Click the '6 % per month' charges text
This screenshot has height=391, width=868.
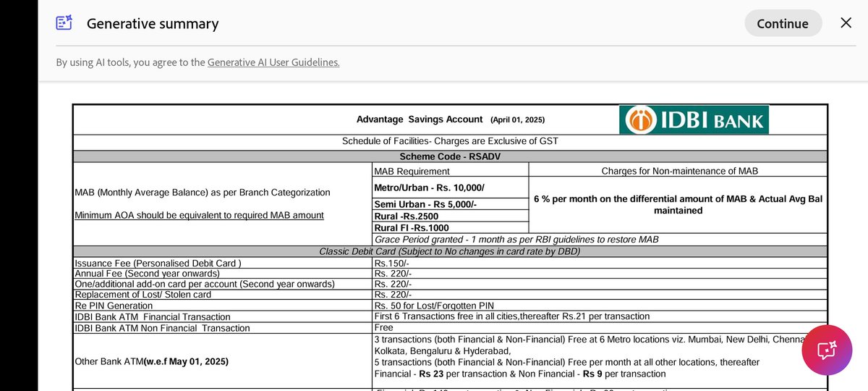click(x=678, y=204)
